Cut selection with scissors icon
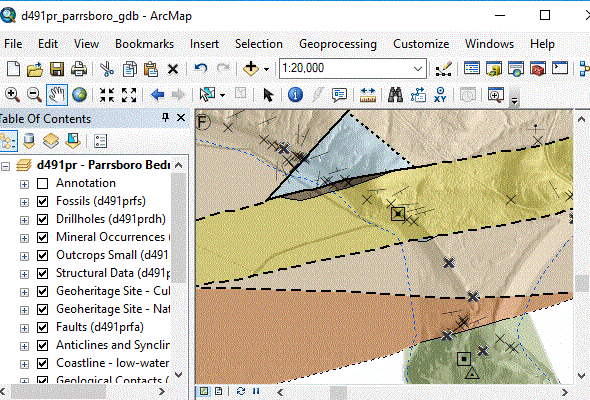The width and height of the screenshot is (590, 400). pos(107,69)
